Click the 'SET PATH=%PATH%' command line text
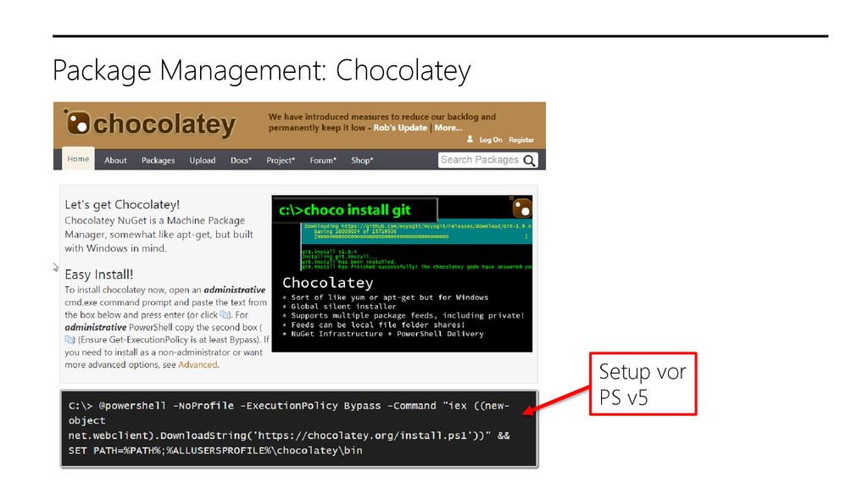868x488 pixels. pyautogui.click(x=215, y=451)
